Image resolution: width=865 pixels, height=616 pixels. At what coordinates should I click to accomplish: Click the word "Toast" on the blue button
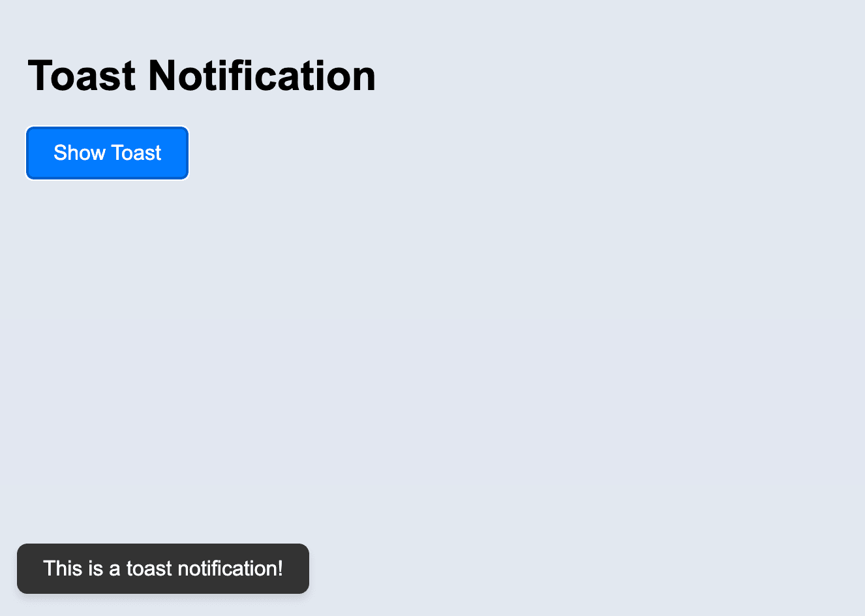click(136, 153)
